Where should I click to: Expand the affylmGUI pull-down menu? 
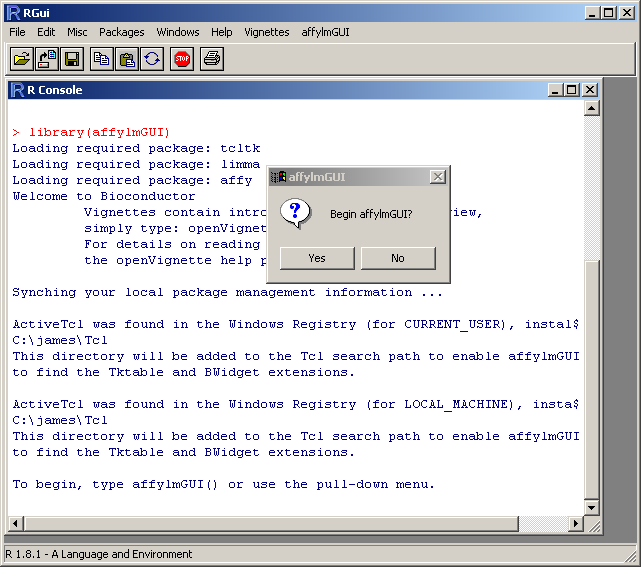pos(326,32)
